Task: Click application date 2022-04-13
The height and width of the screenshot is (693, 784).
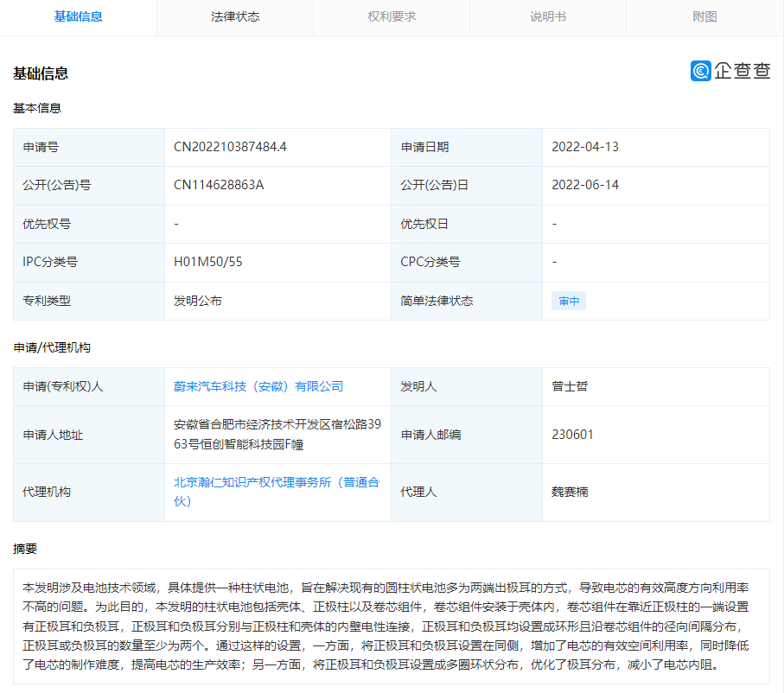Action: [585, 147]
